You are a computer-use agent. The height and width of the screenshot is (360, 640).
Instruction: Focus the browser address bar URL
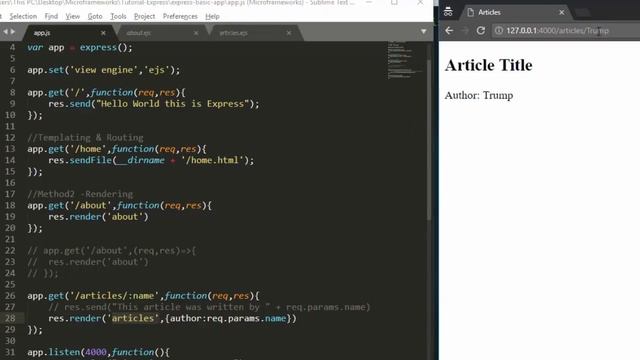tap(558, 31)
